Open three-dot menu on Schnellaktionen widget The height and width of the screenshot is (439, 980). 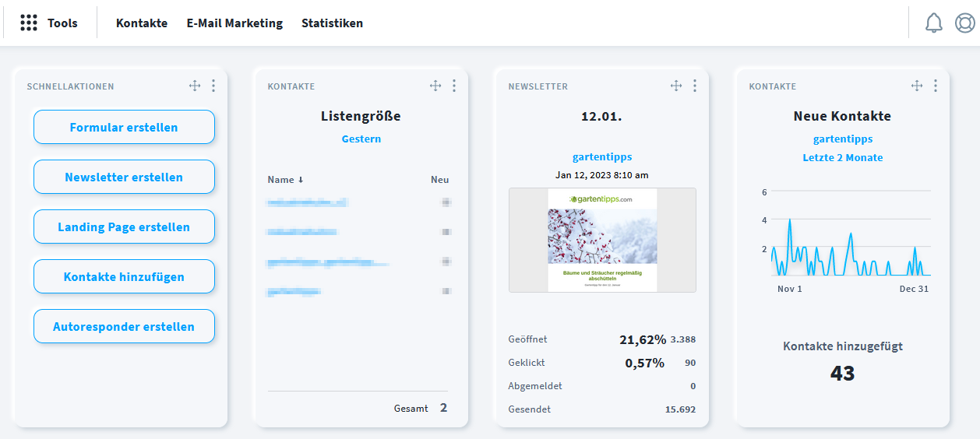[x=213, y=86]
